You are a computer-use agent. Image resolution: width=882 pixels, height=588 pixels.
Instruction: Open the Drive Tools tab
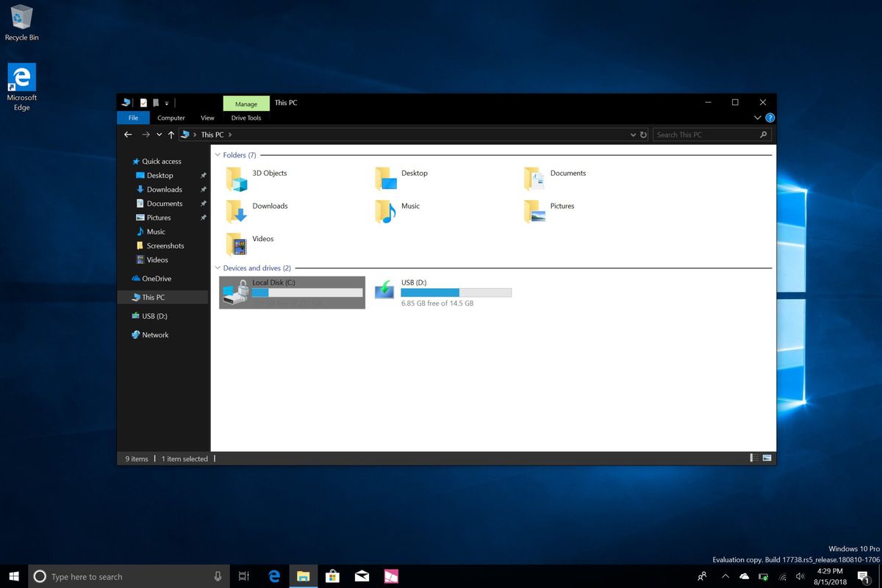pos(245,118)
